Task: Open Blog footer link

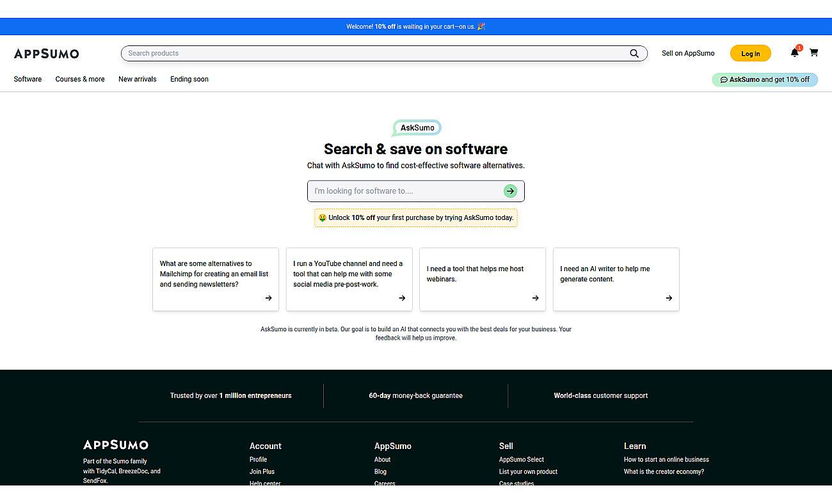Action: pyautogui.click(x=381, y=472)
